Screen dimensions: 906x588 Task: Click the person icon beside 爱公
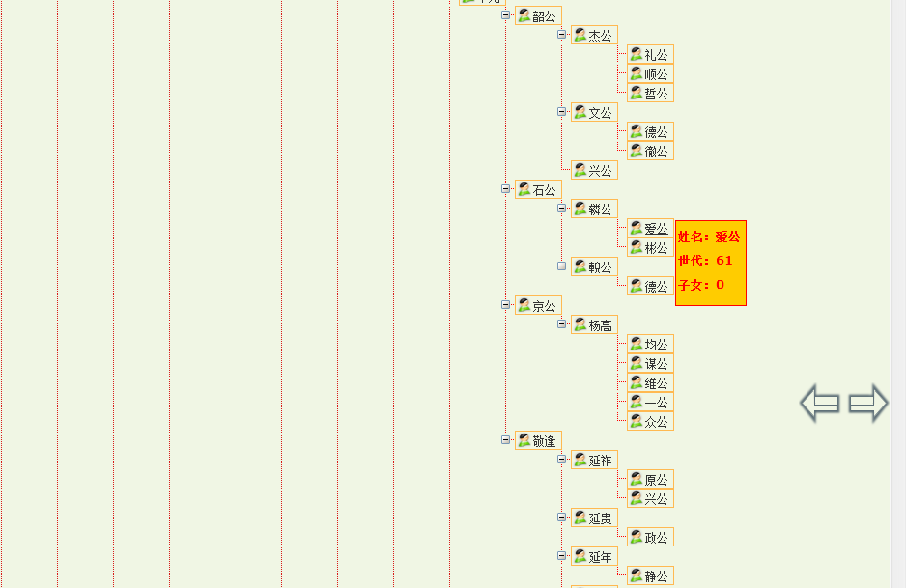636,228
